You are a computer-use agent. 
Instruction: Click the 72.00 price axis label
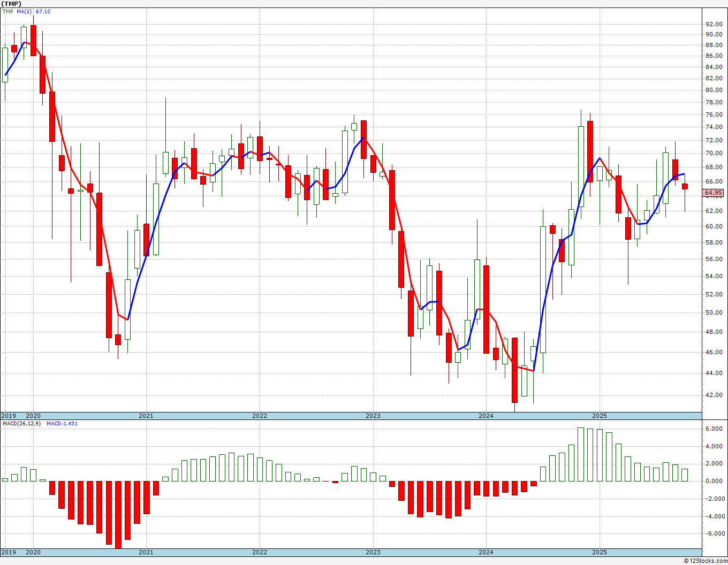(714, 140)
